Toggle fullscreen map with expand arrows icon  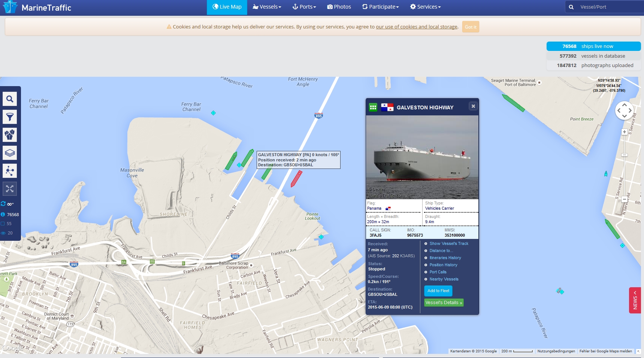click(10, 189)
